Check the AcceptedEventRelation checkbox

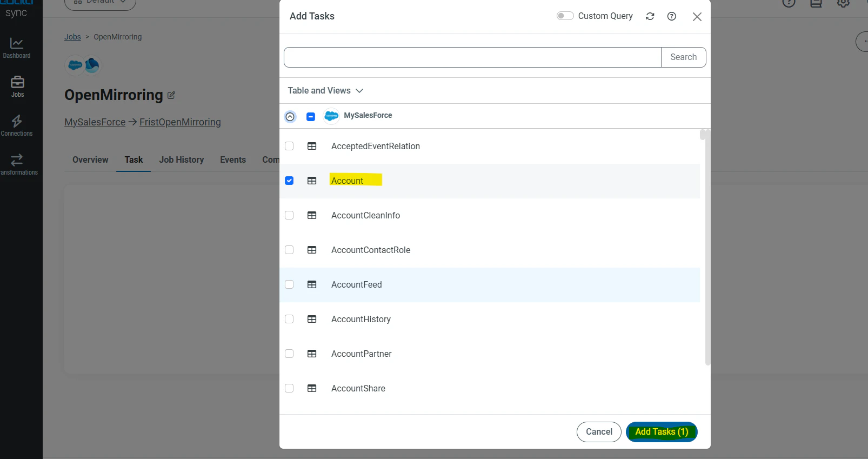(289, 146)
